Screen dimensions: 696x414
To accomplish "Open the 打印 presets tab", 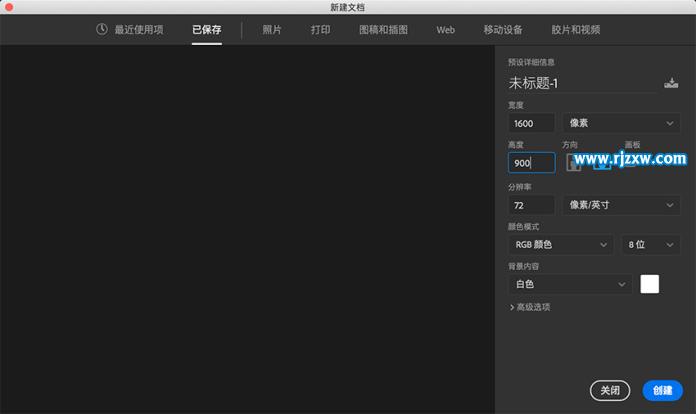I will [x=320, y=30].
